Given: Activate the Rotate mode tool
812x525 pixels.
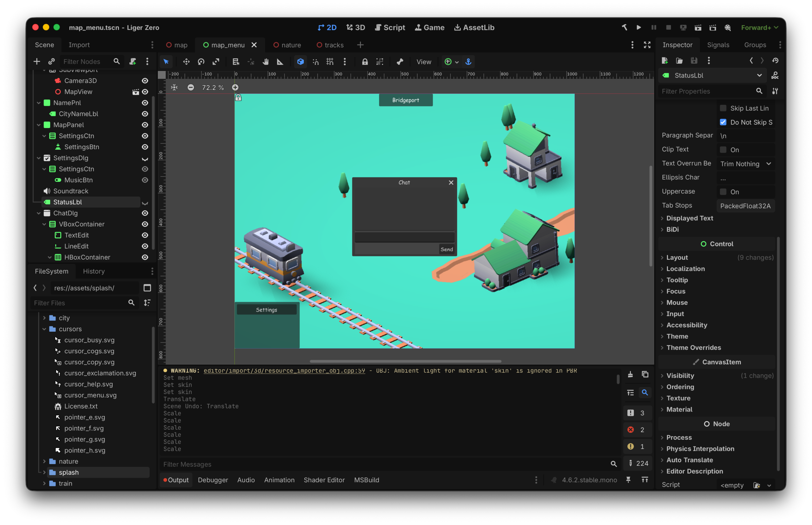Looking at the screenshot, I should point(201,62).
